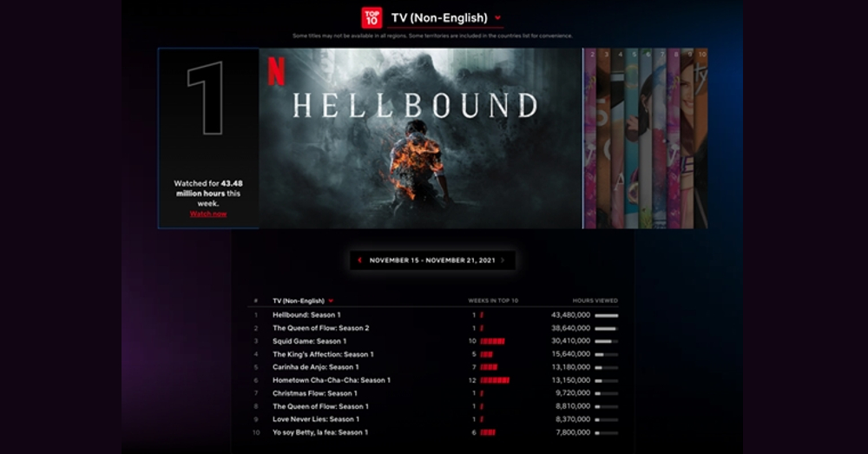Go to next week with right arrow
The width and height of the screenshot is (868, 454).
(503, 260)
